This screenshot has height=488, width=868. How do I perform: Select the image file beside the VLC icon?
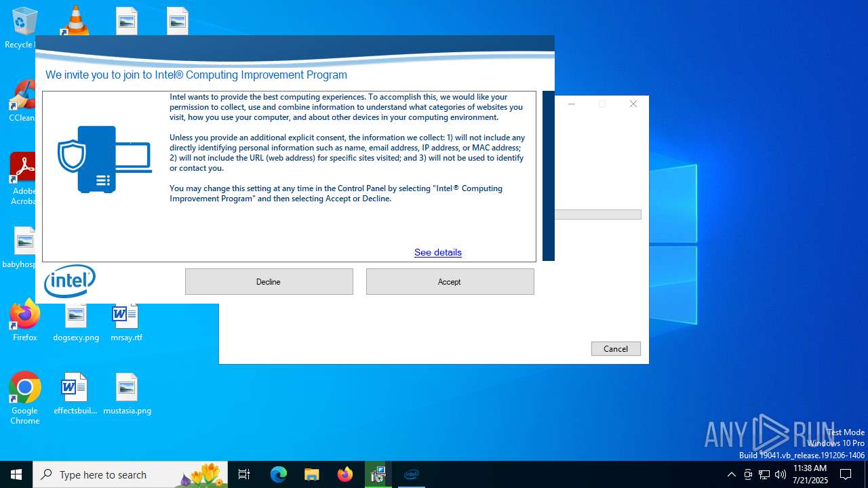point(126,20)
